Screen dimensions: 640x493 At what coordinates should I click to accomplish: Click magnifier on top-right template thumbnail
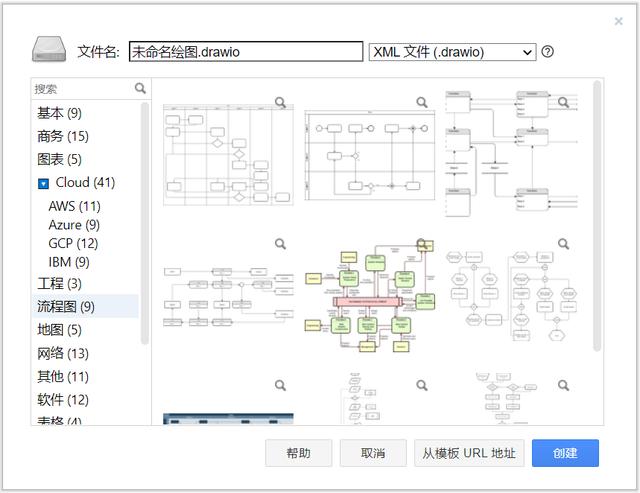(564, 102)
